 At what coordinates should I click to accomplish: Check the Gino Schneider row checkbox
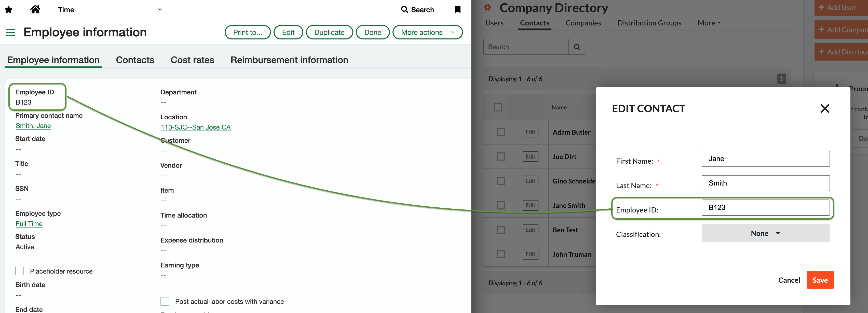tap(501, 181)
